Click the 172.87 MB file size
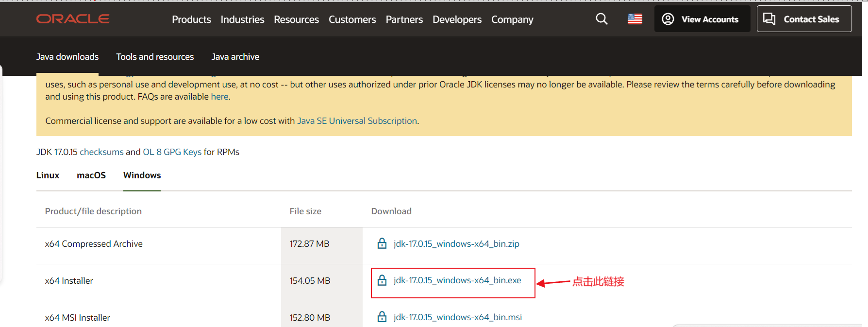This screenshot has height=327, width=868. 309,244
